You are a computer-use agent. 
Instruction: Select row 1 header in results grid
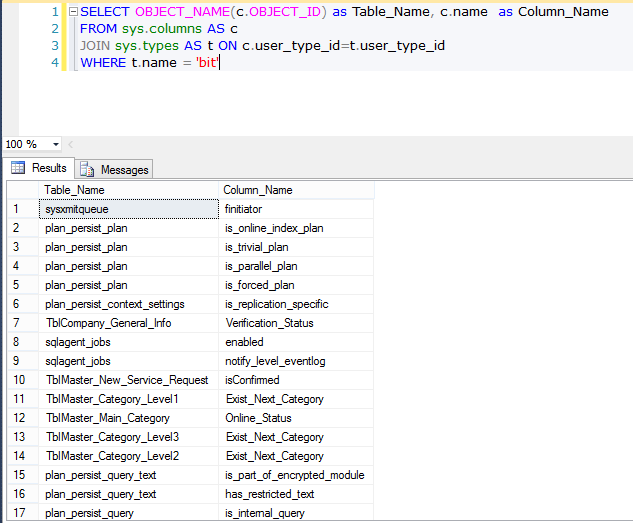coord(22,209)
